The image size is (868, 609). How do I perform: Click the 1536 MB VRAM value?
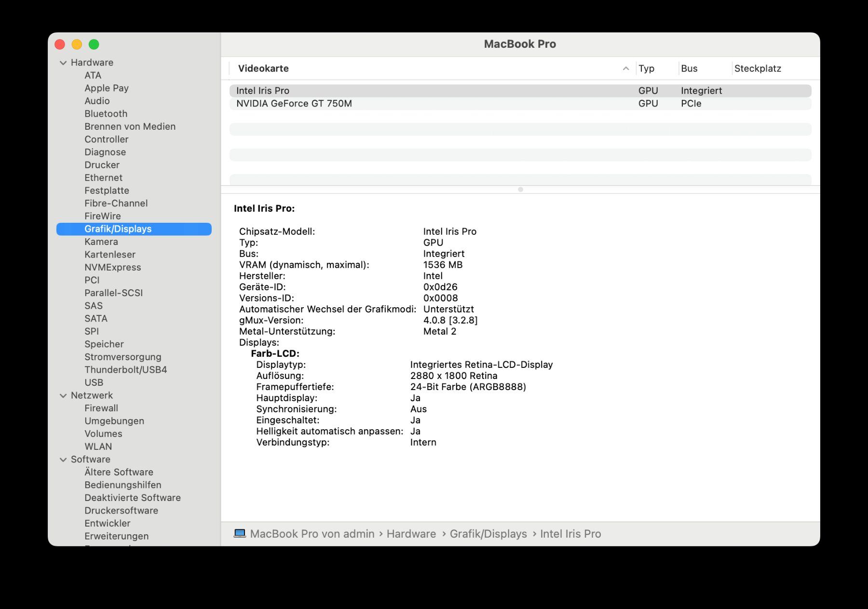(x=443, y=265)
